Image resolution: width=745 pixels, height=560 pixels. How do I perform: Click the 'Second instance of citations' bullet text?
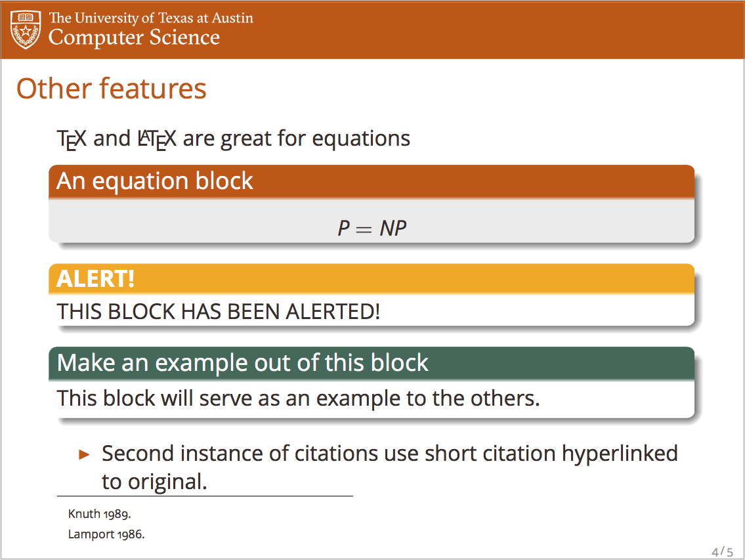[x=390, y=454]
